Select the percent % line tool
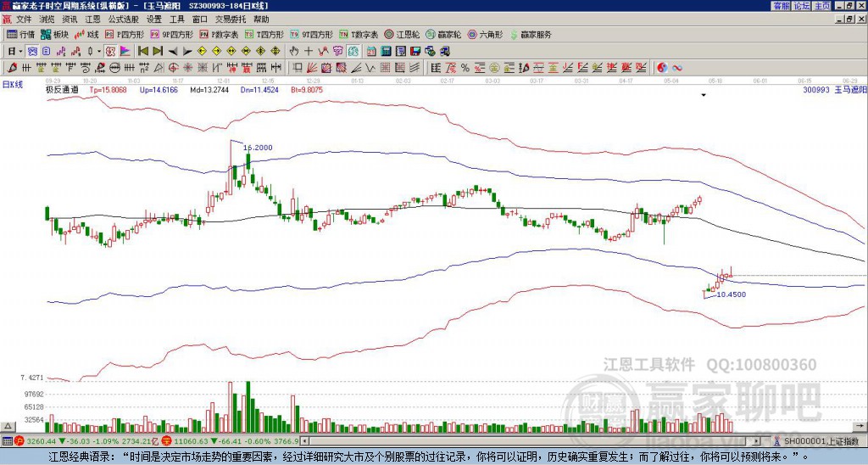 [465, 68]
